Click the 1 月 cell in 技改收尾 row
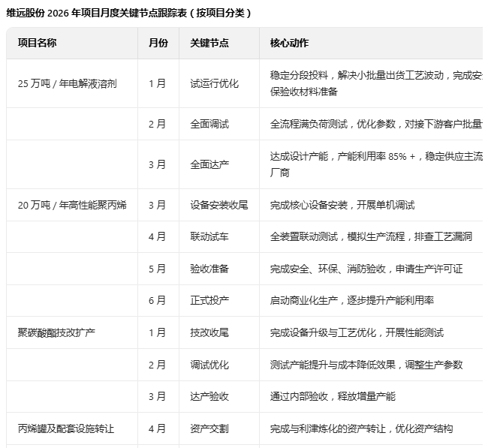Viewport: 491px width, 448px height. (x=157, y=332)
